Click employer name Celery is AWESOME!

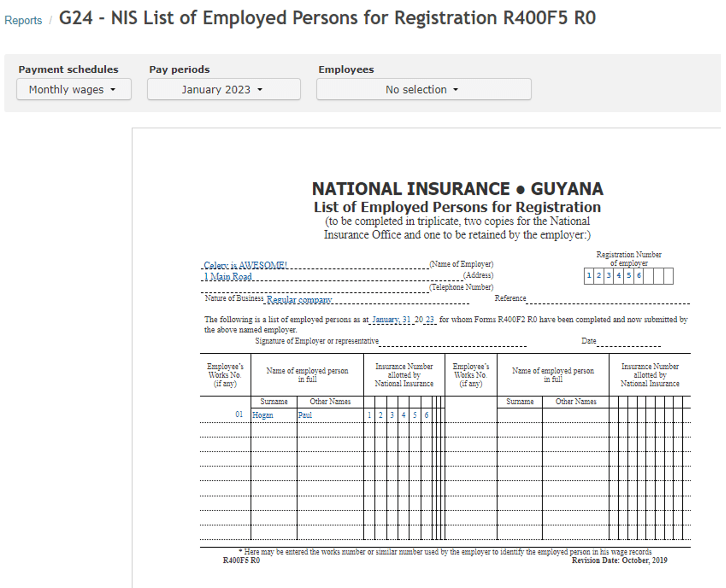click(245, 265)
